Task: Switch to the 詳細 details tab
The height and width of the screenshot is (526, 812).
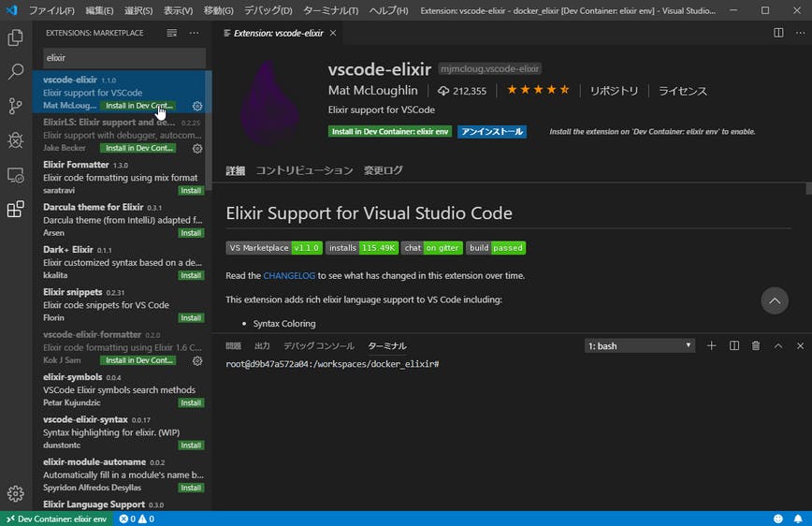Action: point(236,170)
